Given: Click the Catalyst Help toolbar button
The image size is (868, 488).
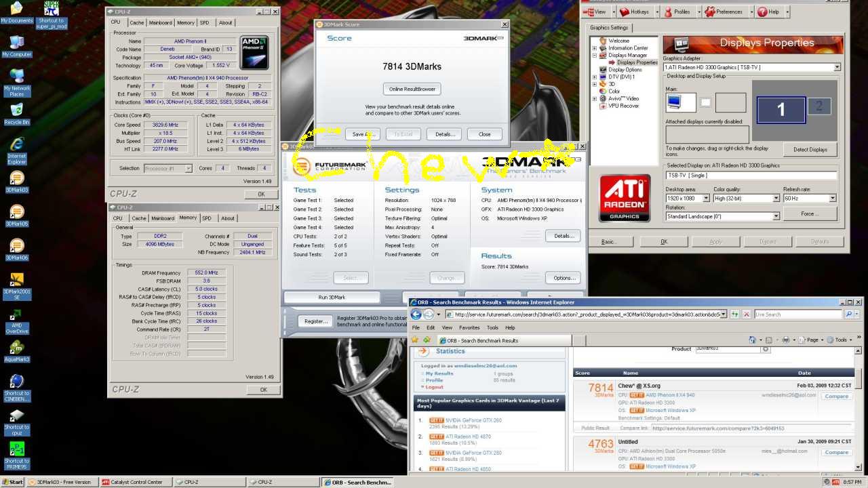Looking at the screenshot, I should pos(771,12).
